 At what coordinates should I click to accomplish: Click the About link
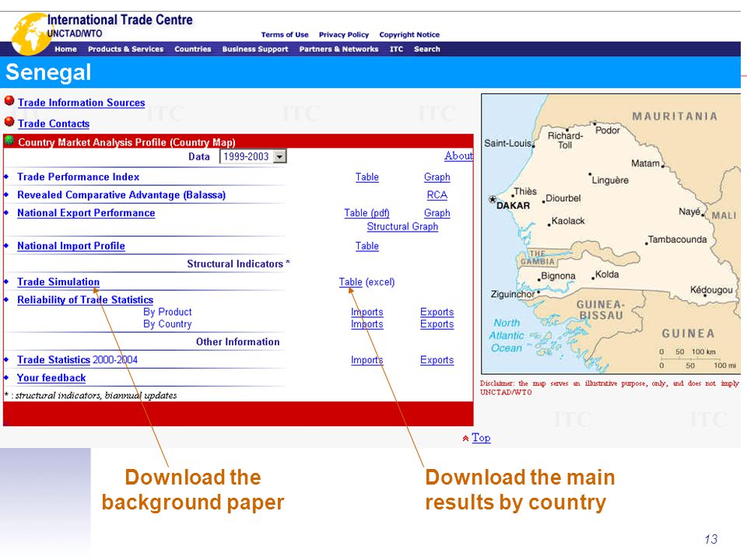coord(458,156)
